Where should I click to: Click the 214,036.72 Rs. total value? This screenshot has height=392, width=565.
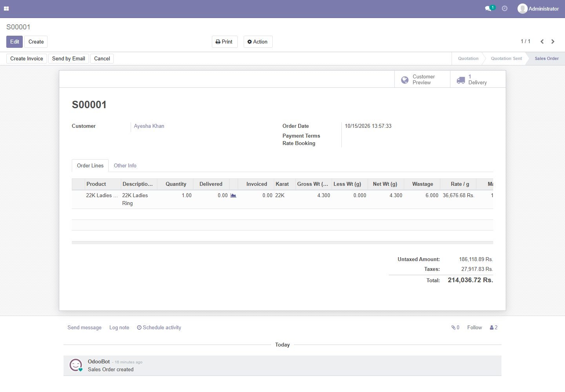click(470, 280)
